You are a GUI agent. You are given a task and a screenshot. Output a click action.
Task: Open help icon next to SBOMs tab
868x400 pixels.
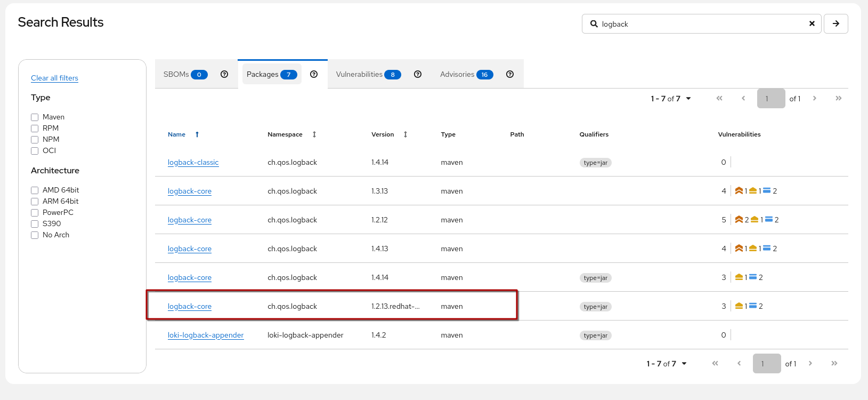click(224, 74)
